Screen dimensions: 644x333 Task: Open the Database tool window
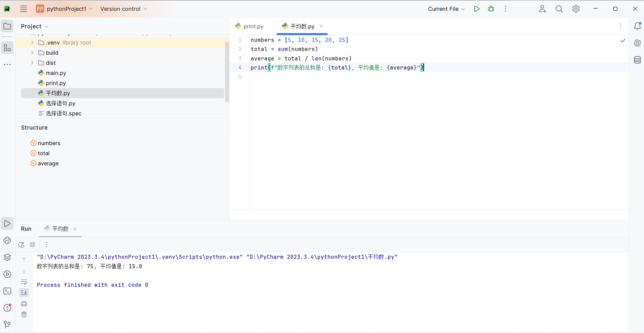(637, 60)
